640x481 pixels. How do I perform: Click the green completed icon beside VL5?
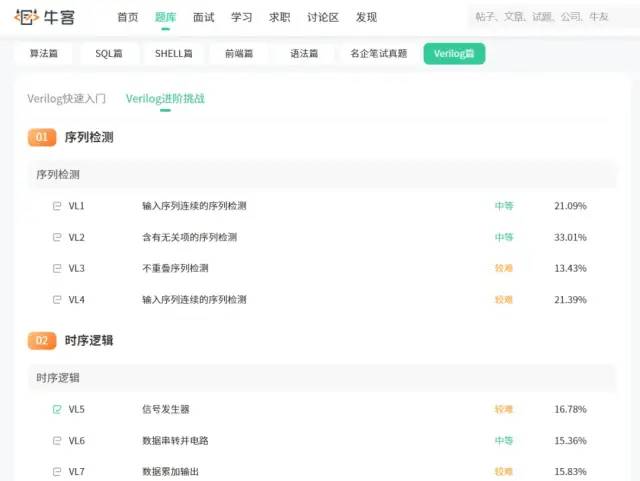57,409
